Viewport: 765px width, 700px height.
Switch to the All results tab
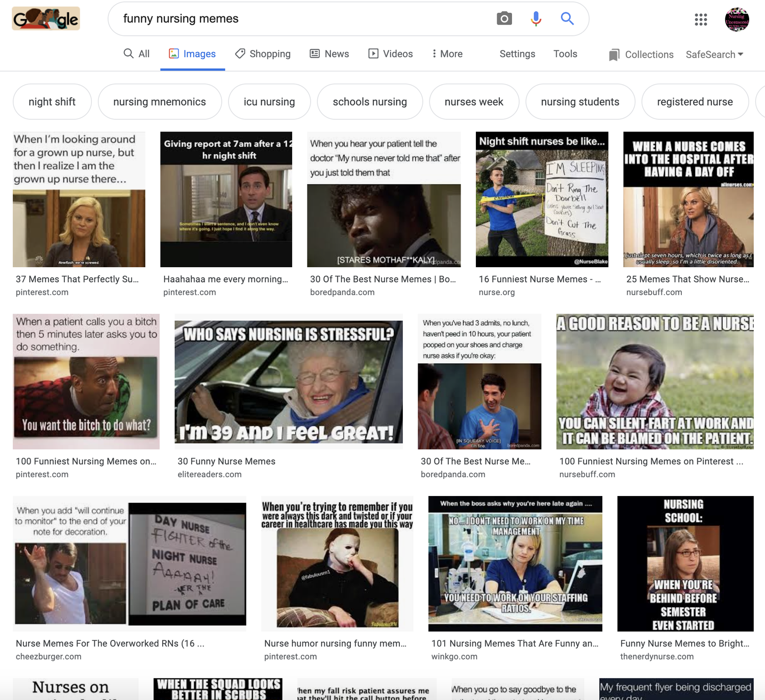tap(137, 54)
